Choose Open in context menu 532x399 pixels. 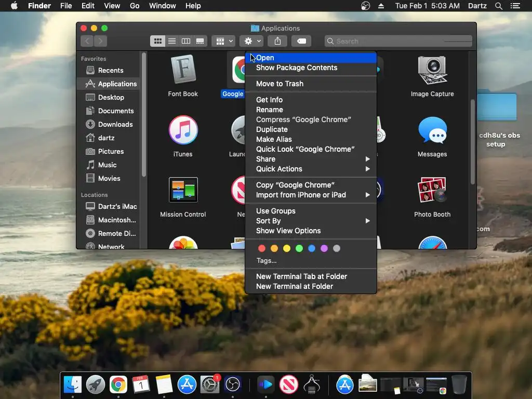tap(311, 58)
